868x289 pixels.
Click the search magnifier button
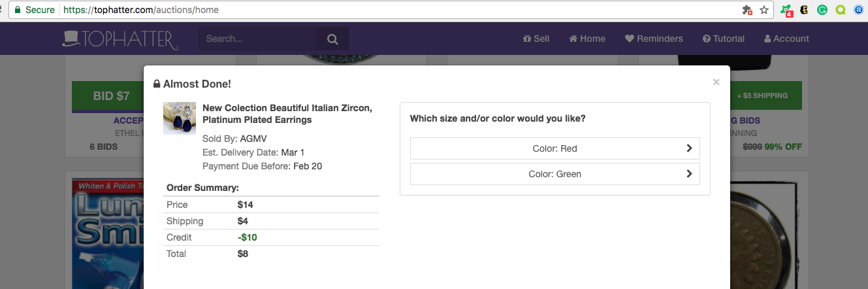(332, 39)
